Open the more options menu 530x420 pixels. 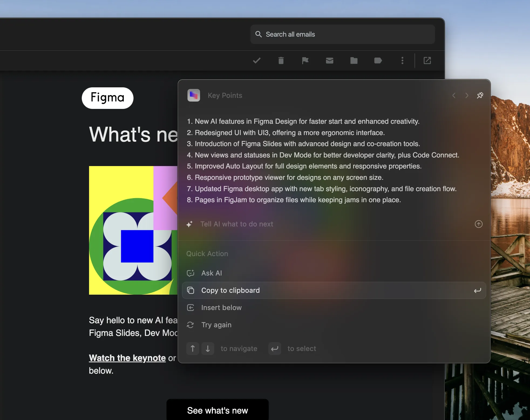click(x=402, y=60)
